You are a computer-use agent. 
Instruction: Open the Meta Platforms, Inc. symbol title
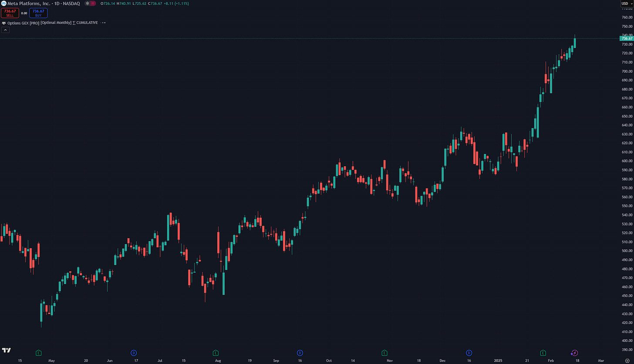click(x=44, y=3)
